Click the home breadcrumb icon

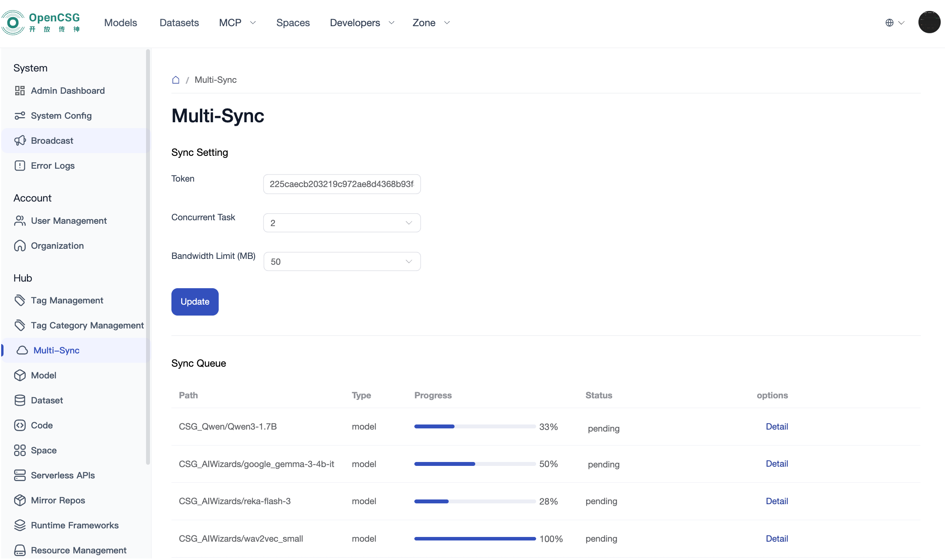pyautogui.click(x=176, y=80)
